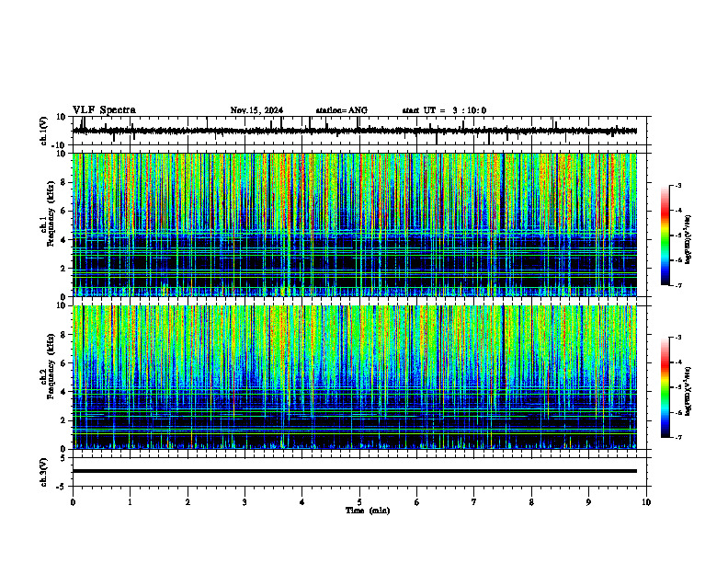Click the "5" tick on ch.3(V) axis
The height and width of the screenshot is (563, 728).
pyautogui.click(x=63, y=458)
